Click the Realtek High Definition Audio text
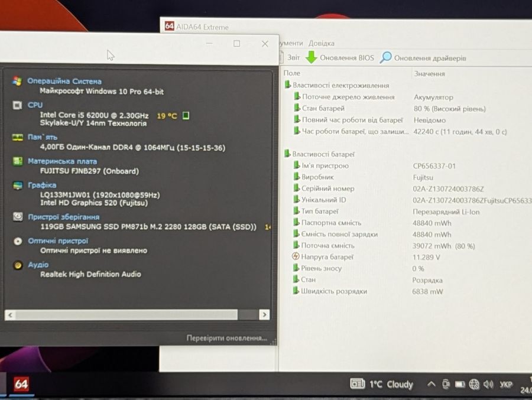 (x=90, y=274)
